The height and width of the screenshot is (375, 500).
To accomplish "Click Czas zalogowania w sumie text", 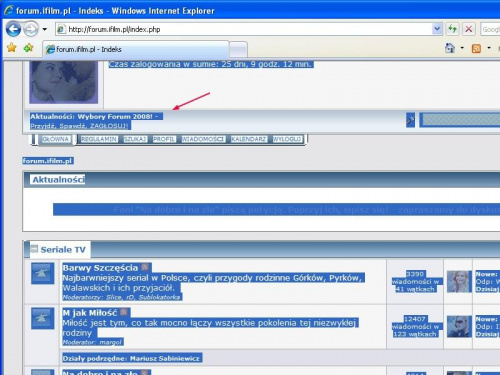I will click(210, 64).
